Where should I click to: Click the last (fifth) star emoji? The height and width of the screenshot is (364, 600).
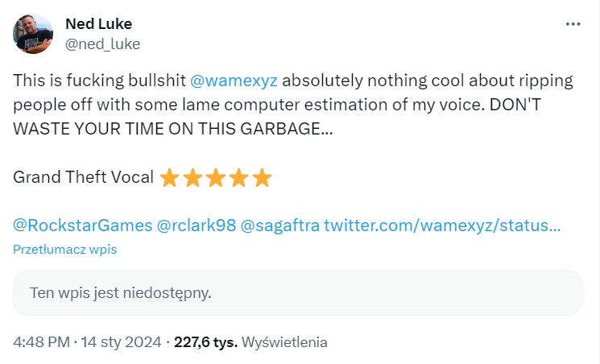263,177
